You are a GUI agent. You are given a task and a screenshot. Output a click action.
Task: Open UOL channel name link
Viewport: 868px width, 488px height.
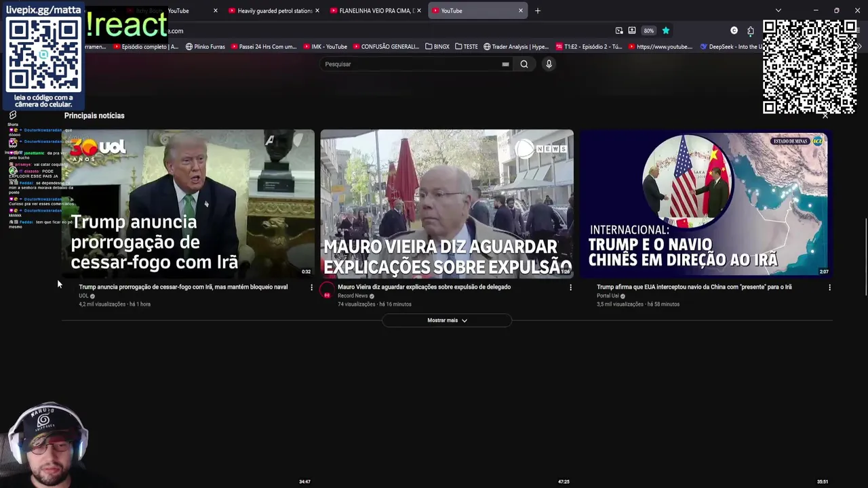pos(84,296)
